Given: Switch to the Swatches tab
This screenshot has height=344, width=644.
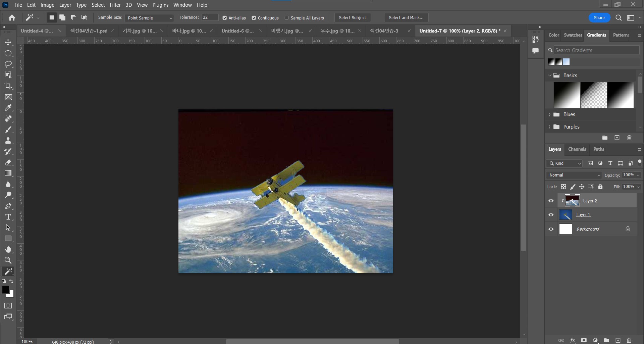Looking at the screenshot, I should pyautogui.click(x=573, y=35).
